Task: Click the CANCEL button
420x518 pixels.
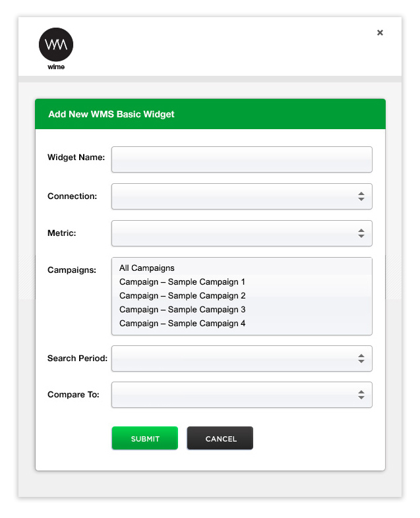Action: tap(220, 438)
